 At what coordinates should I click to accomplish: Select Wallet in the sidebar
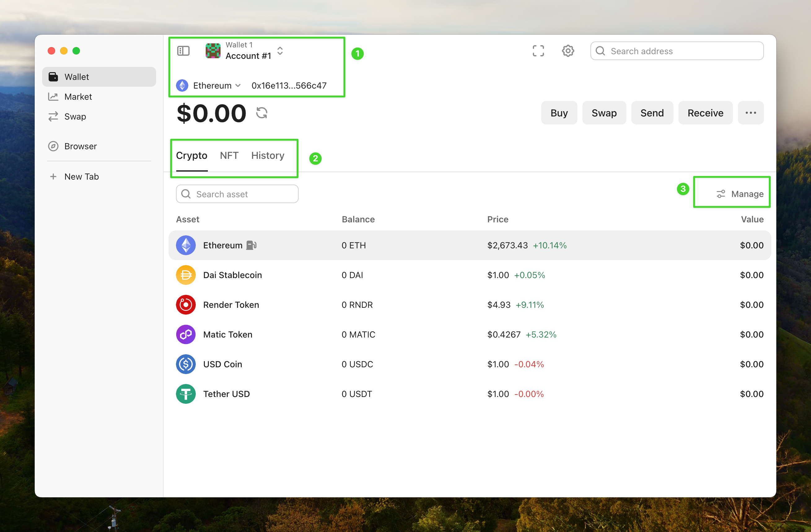pyautogui.click(x=99, y=77)
